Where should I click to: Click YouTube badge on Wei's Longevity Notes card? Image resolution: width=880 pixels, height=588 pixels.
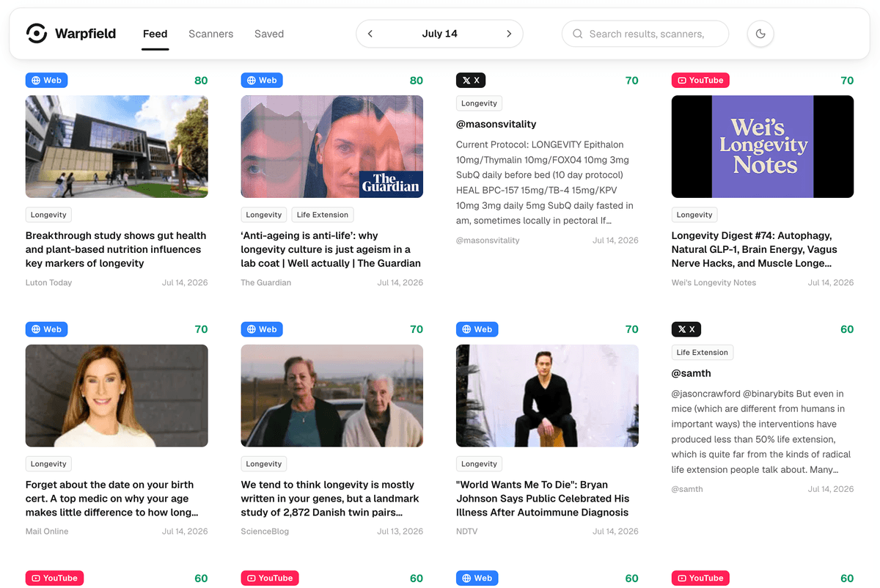click(700, 81)
